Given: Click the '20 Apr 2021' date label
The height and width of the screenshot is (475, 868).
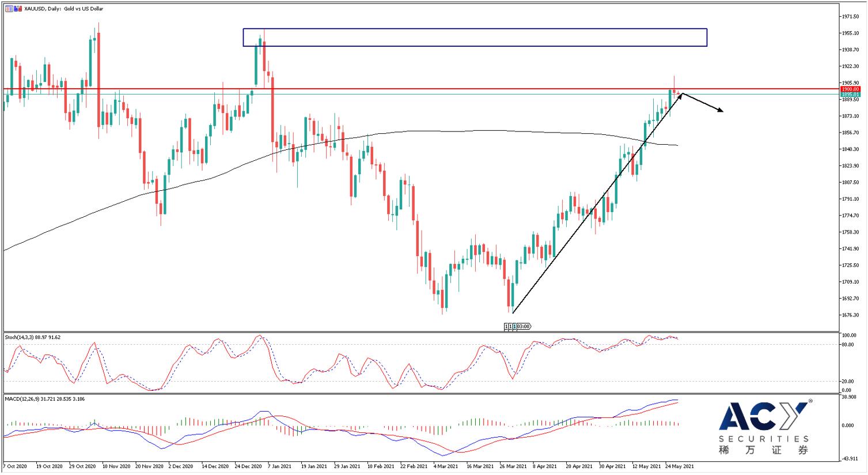Looking at the screenshot, I should pos(579,466).
